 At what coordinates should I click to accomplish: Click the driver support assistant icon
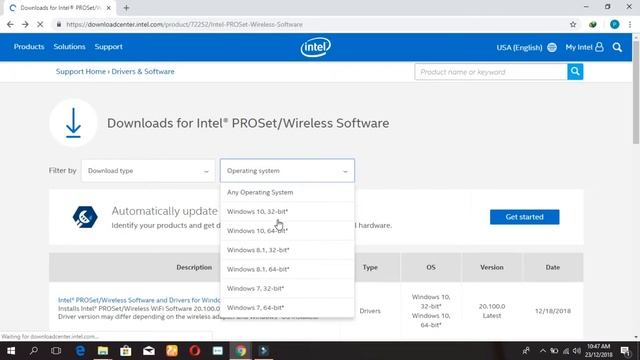(x=85, y=217)
